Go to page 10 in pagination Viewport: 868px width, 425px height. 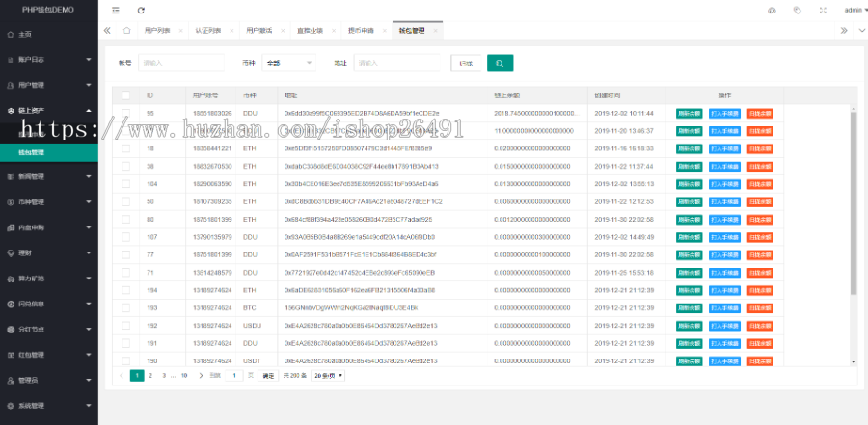[x=184, y=375]
